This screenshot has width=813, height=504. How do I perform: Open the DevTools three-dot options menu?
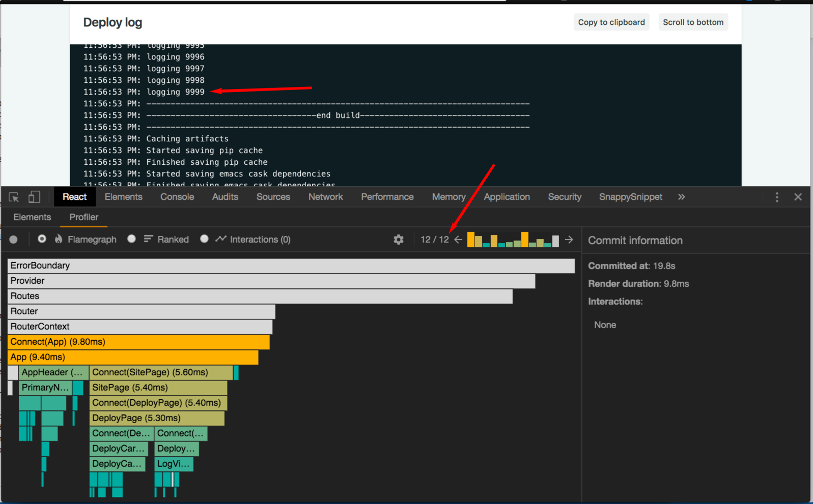pyautogui.click(x=777, y=197)
